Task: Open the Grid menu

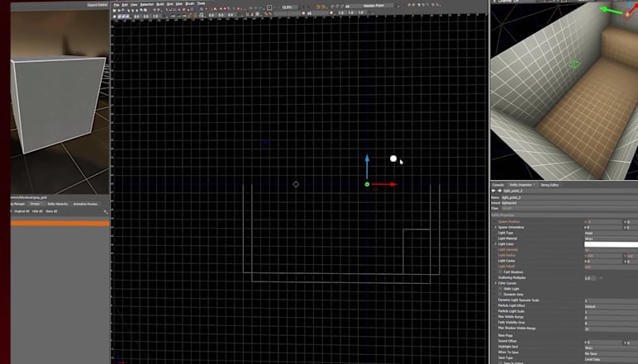Action: click(x=169, y=3)
